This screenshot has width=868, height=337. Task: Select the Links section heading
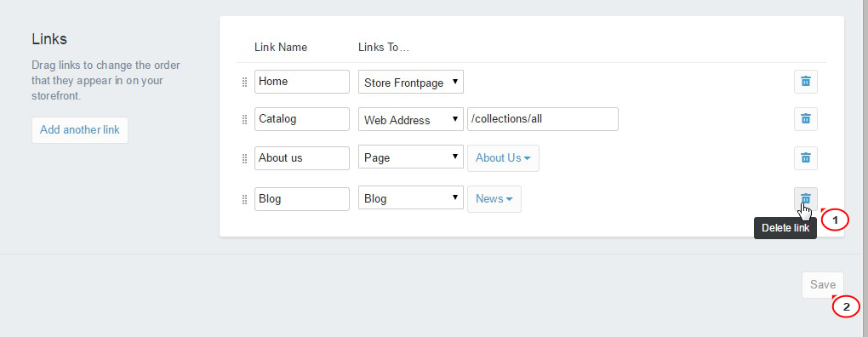click(49, 39)
